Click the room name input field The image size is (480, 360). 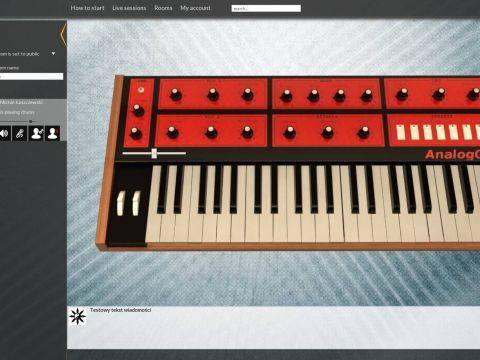31,76
